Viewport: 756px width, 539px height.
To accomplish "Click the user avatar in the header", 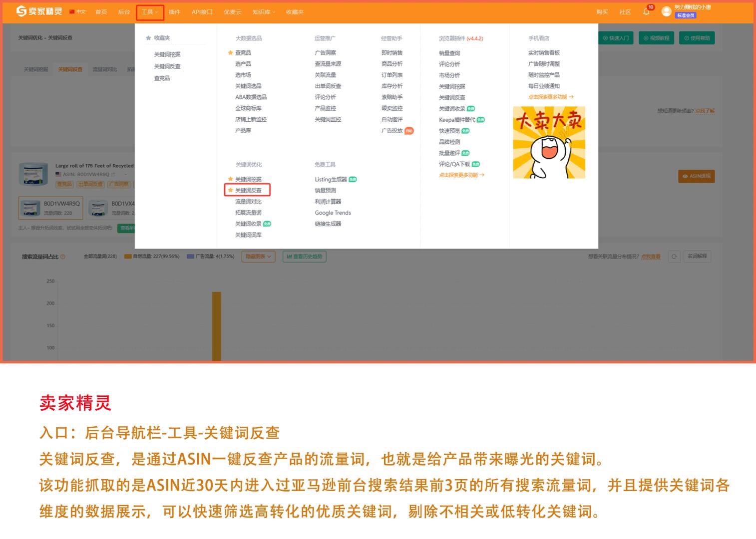I will point(666,11).
